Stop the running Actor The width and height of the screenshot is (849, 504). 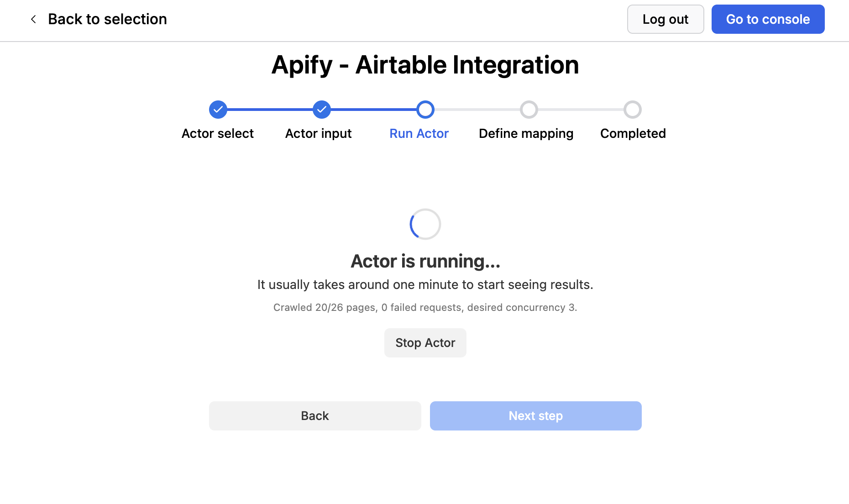click(x=425, y=343)
